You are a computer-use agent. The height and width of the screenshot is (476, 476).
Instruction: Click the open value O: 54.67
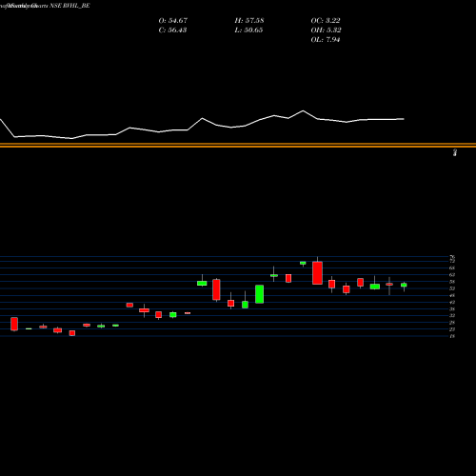[x=173, y=21]
